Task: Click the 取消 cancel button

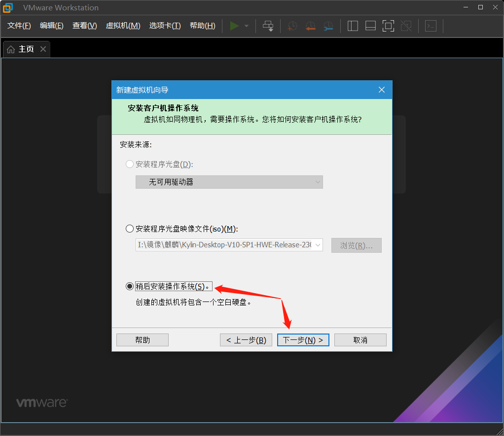Action: 360,340
